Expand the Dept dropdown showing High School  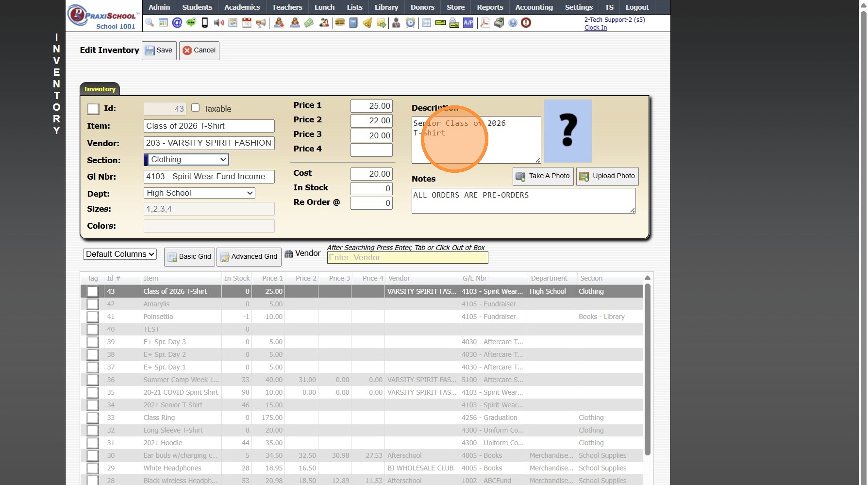[199, 193]
